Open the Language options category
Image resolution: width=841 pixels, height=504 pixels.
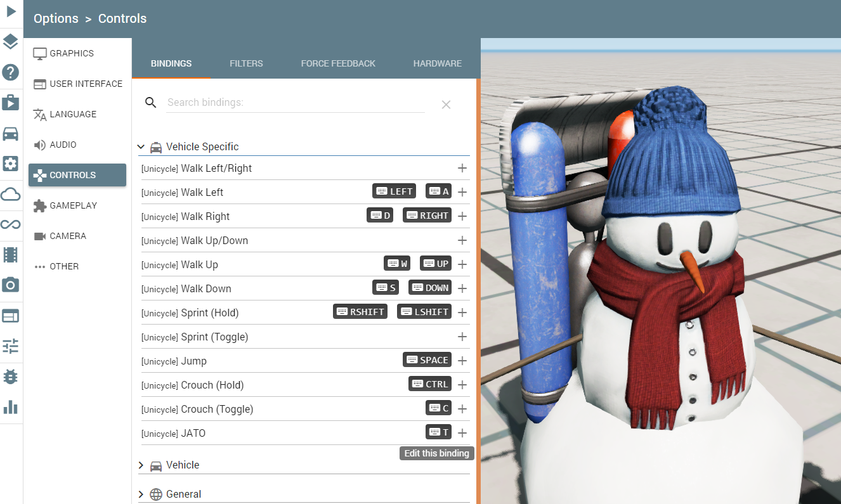point(77,114)
